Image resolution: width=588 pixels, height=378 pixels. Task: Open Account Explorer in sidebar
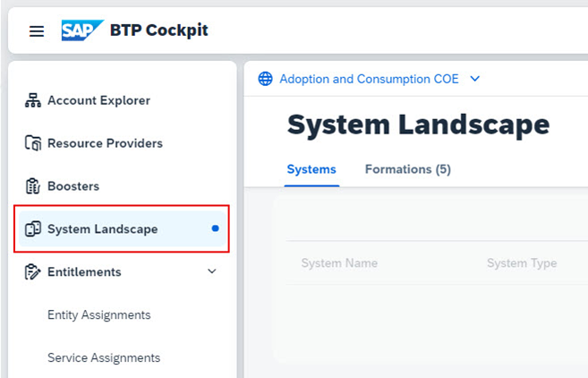[98, 100]
